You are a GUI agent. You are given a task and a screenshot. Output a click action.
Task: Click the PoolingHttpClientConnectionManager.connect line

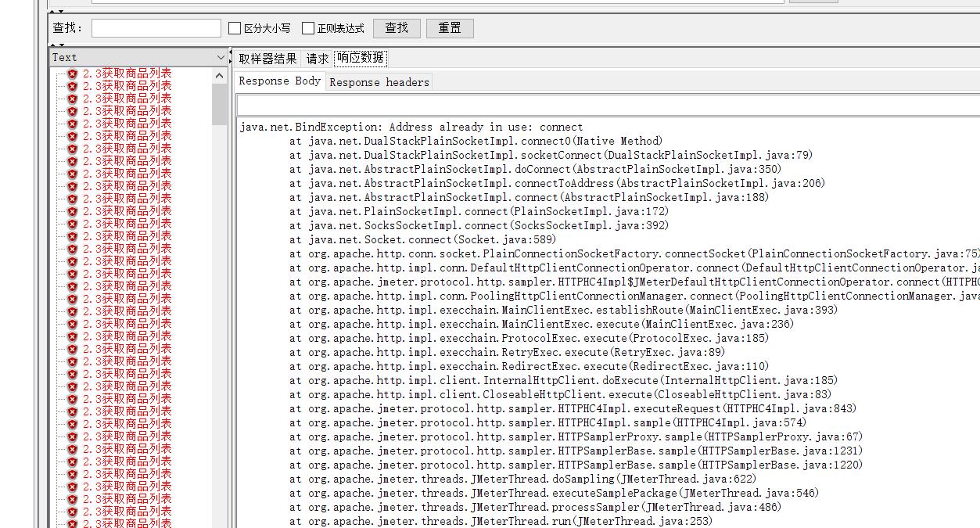pos(634,296)
